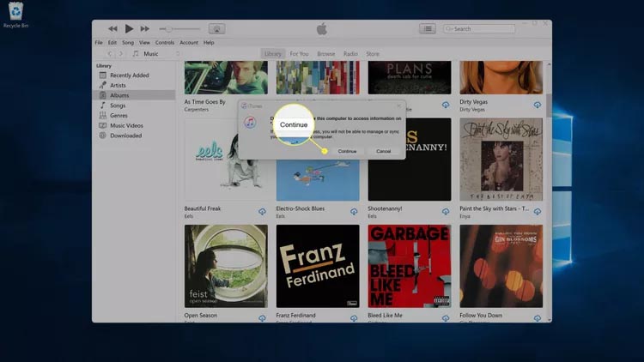644x362 pixels.
Task: Open the Franz Ferdinand album cover
Action: tap(318, 266)
